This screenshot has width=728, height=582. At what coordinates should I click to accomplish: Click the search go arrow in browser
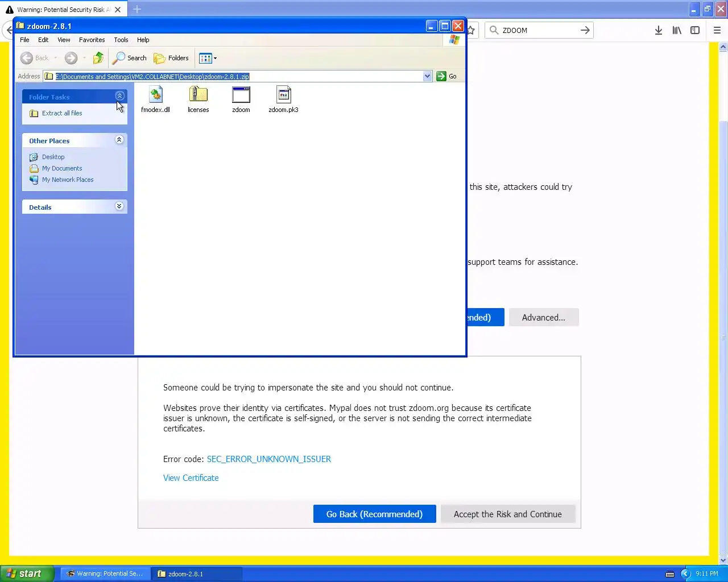click(x=585, y=30)
